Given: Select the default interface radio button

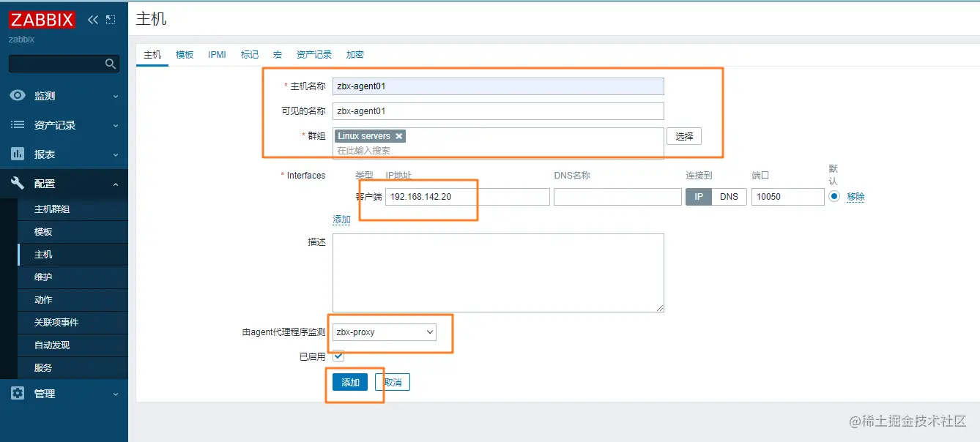Looking at the screenshot, I should (834, 196).
